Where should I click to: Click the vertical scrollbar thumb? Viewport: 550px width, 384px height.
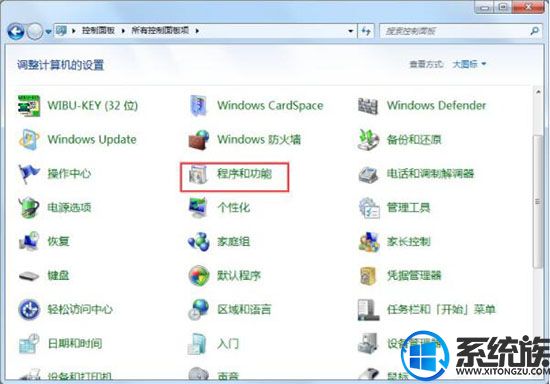[x=538, y=202]
